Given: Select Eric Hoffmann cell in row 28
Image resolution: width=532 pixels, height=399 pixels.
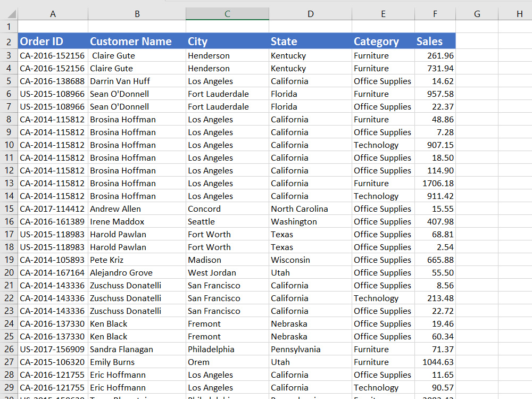Looking at the screenshot, I should (x=137, y=375).
